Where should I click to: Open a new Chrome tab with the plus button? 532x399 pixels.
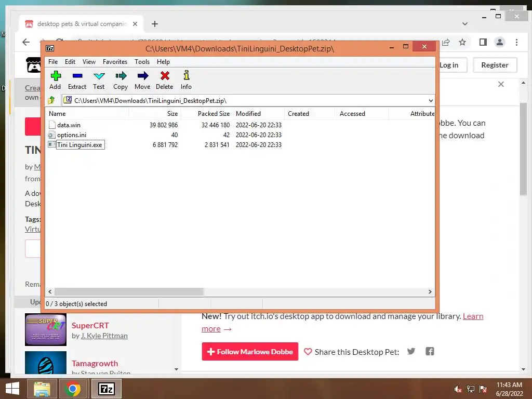[155, 24]
